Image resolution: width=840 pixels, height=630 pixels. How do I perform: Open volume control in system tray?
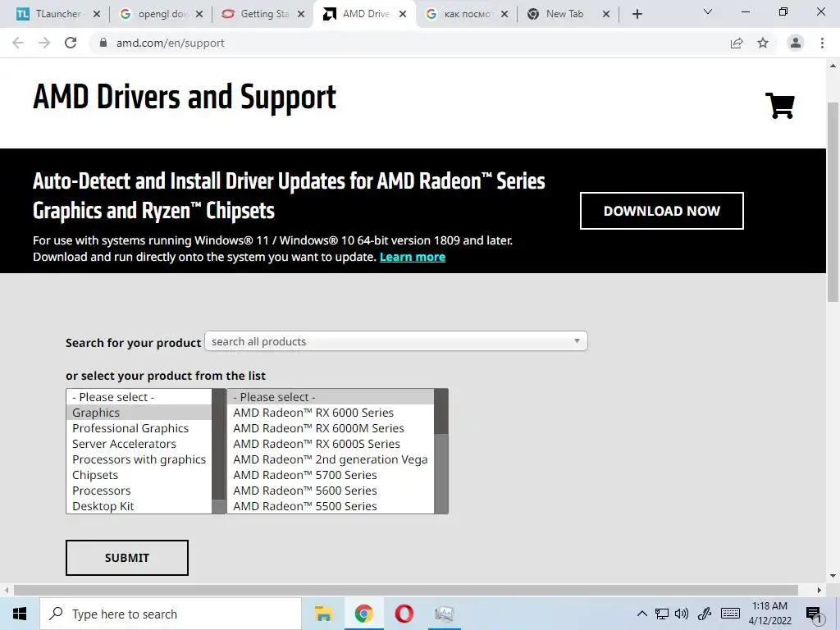[x=682, y=614]
